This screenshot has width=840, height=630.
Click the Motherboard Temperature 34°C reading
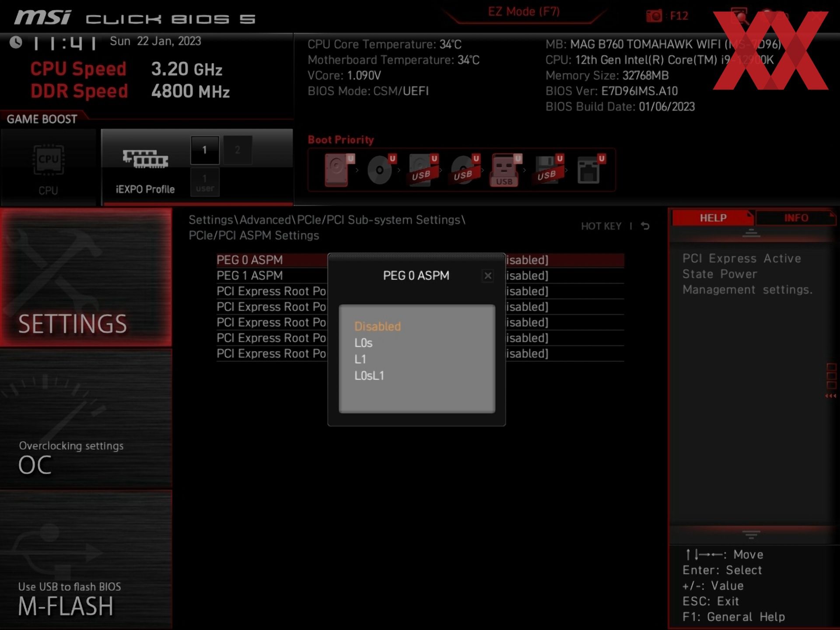pyautogui.click(x=394, y=60)
